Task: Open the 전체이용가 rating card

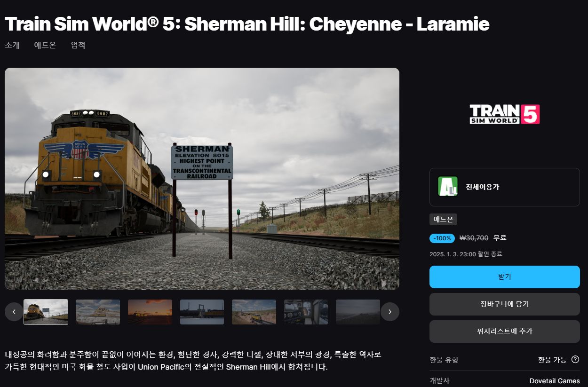Action: pos(504,187)
